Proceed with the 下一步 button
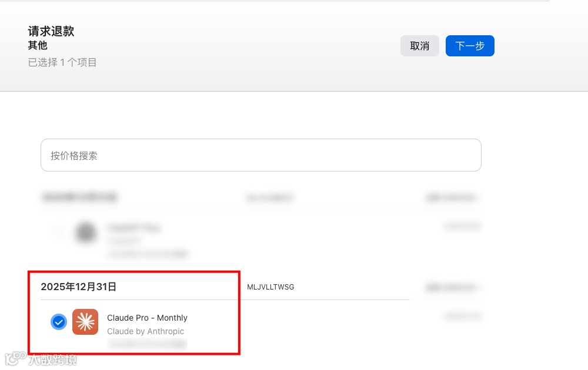The height and width of the screenshot is (370, 588). [x=470, y=46]
